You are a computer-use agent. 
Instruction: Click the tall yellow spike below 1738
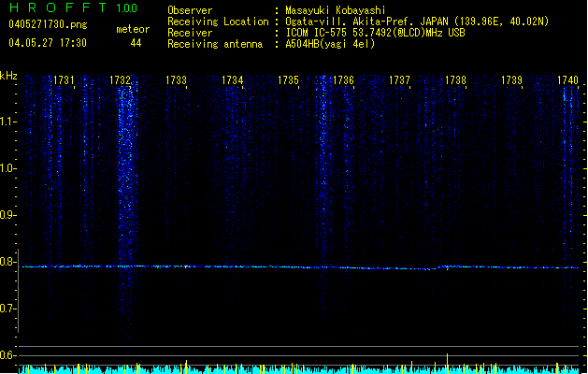tap(447, 363)
